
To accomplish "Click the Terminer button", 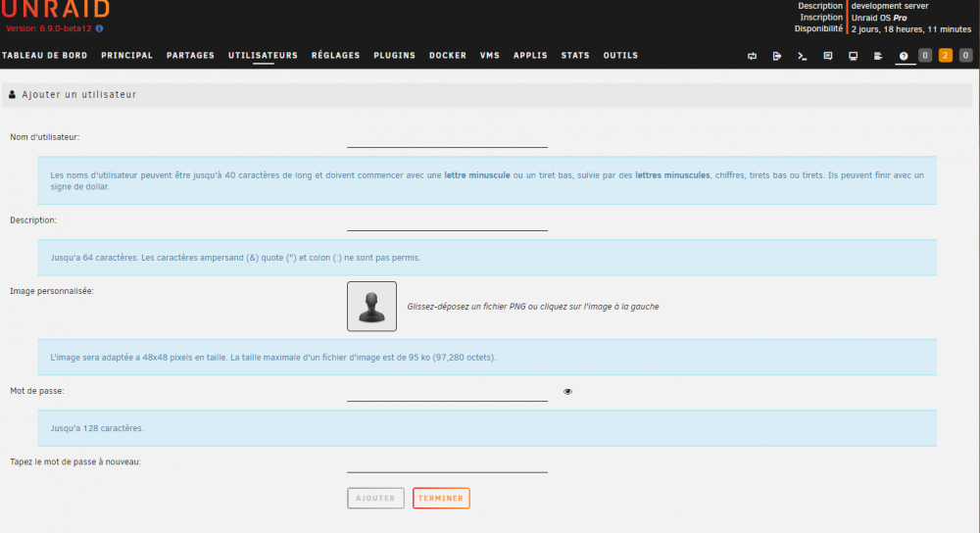I will [x=441, y=498].
